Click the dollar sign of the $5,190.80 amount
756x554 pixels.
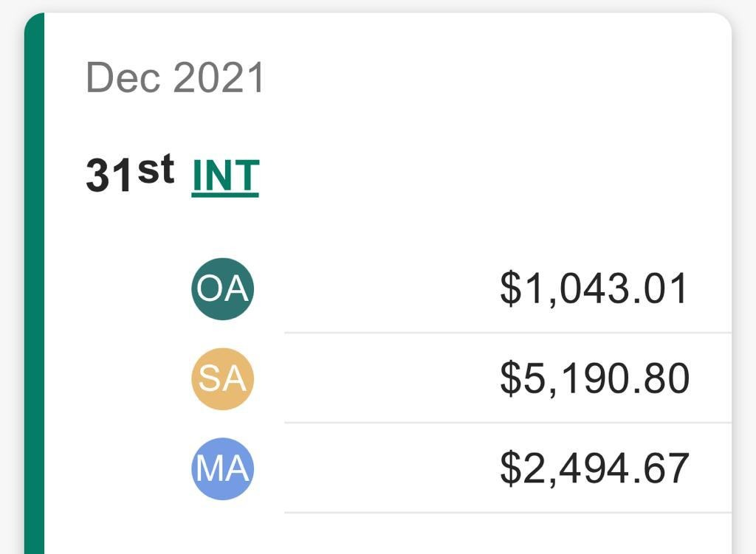click(x=511, y=378)
